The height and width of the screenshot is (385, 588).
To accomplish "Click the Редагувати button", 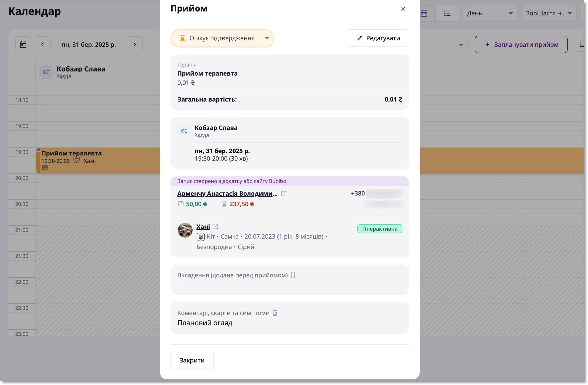I will pos(378,38).
